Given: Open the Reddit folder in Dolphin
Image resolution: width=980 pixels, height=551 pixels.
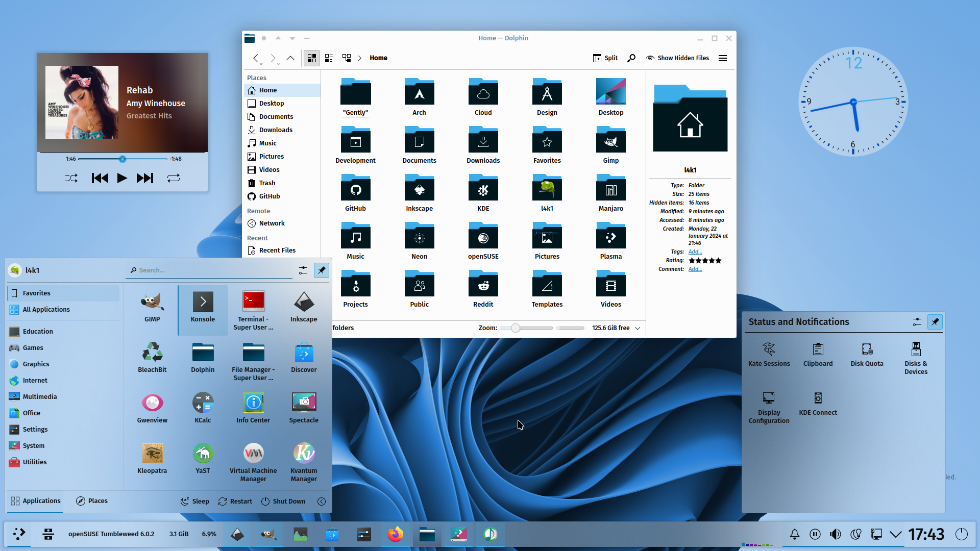Looking at the screenshot, I should click(483, 289).
